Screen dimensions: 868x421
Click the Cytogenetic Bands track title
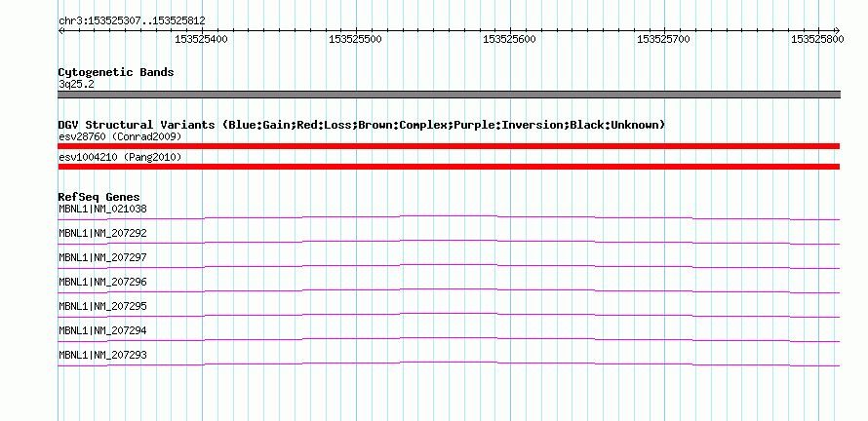116,72
